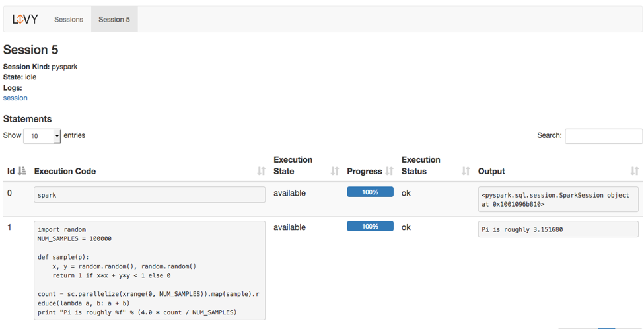This screenshot has width=644, height=329.
Task: Click the 'import random' code block
Action: click(x=149, y=270)
